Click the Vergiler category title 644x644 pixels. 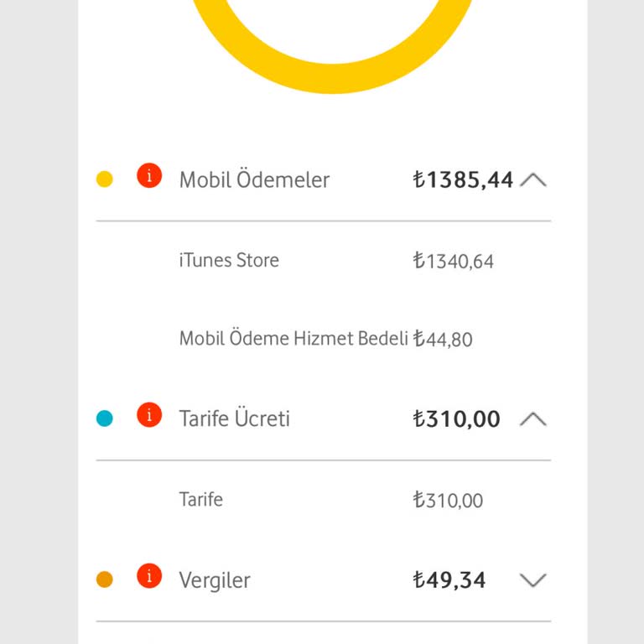point(215,580)
